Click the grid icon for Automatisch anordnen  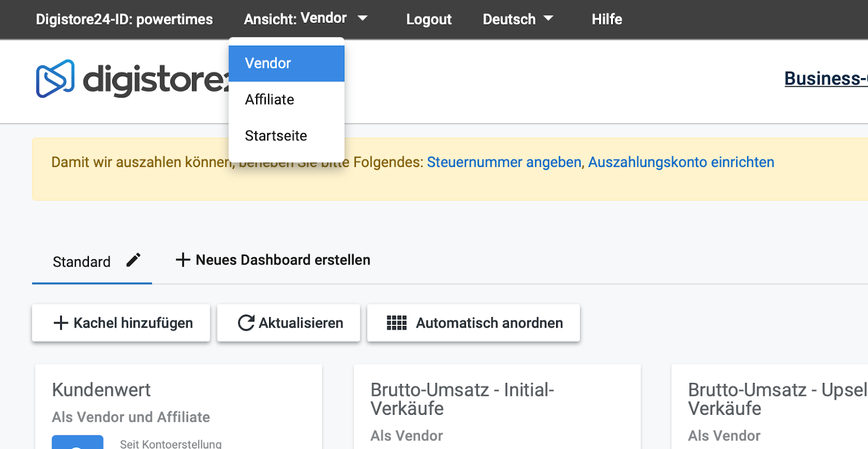pos(397,323)
